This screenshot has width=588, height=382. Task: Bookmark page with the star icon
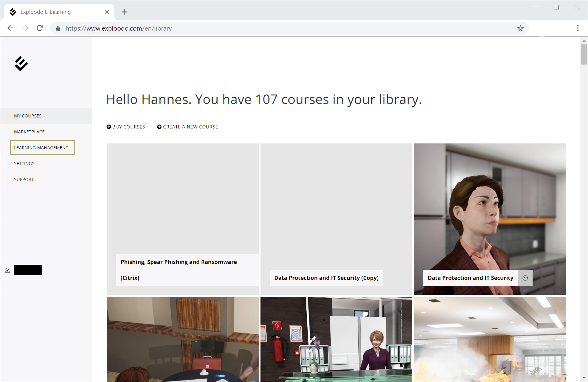pyautogui.click(x=520, y=28)
